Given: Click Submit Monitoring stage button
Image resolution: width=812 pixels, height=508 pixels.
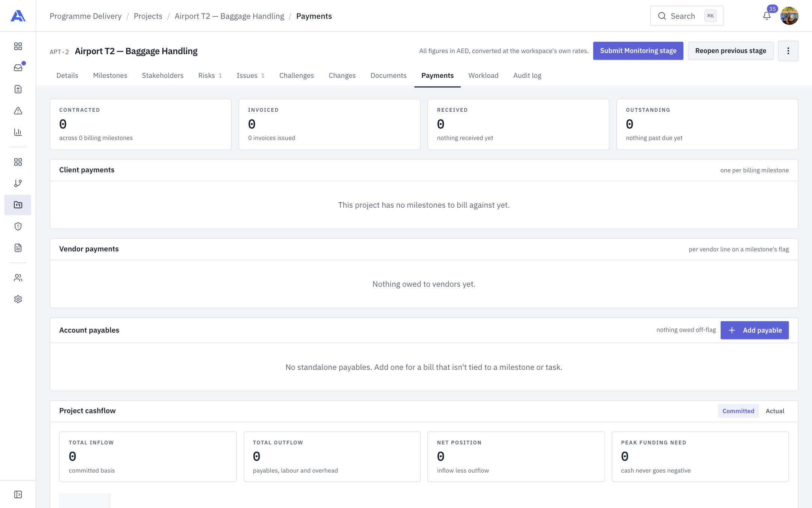Looking at the screenshot, I should click(638, 51).
